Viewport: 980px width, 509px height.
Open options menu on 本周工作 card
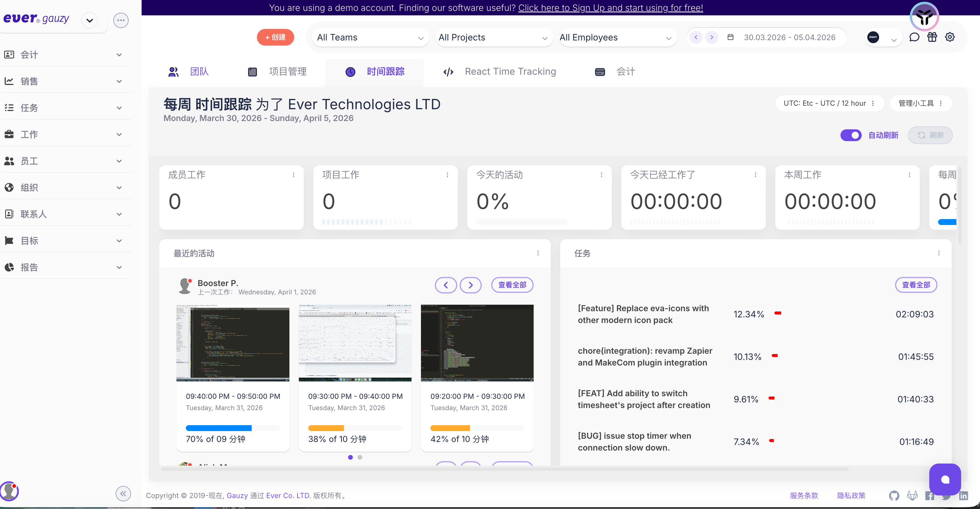pyautogui.click(x=909, y=175)
